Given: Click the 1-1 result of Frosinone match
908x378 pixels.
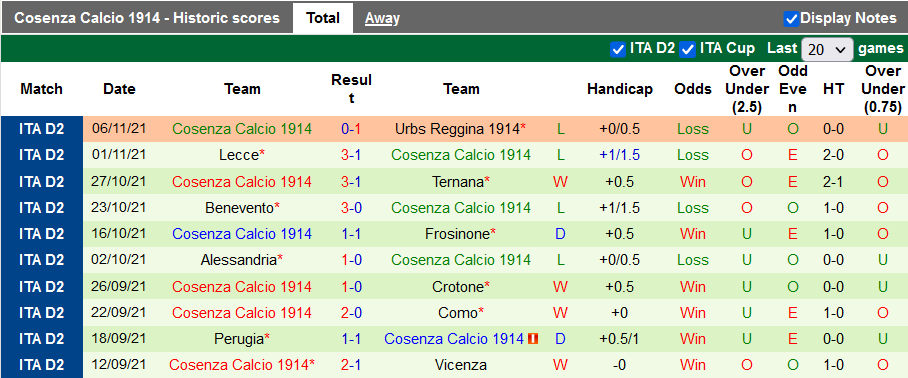Looking at the screenshot, I should coord(352,234).
